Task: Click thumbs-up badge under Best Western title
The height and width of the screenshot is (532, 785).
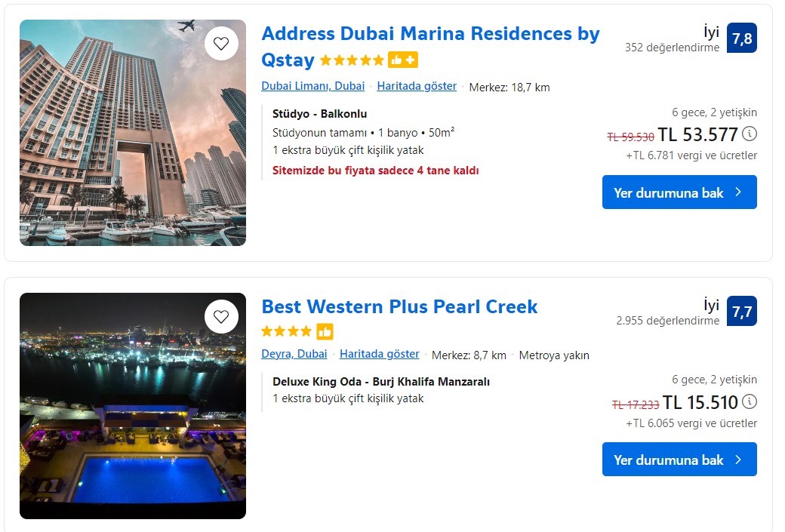Action: pyautogui.click(x=325, y=331)
